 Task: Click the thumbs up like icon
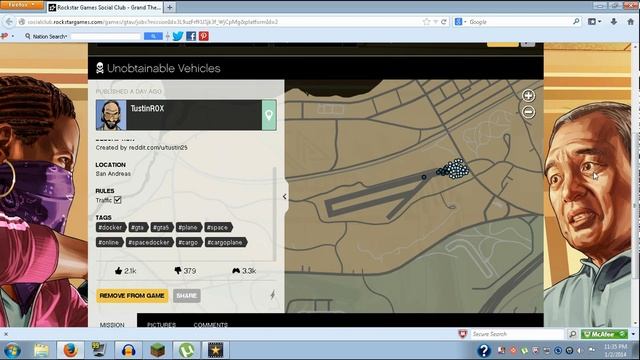tap(118, 271)
